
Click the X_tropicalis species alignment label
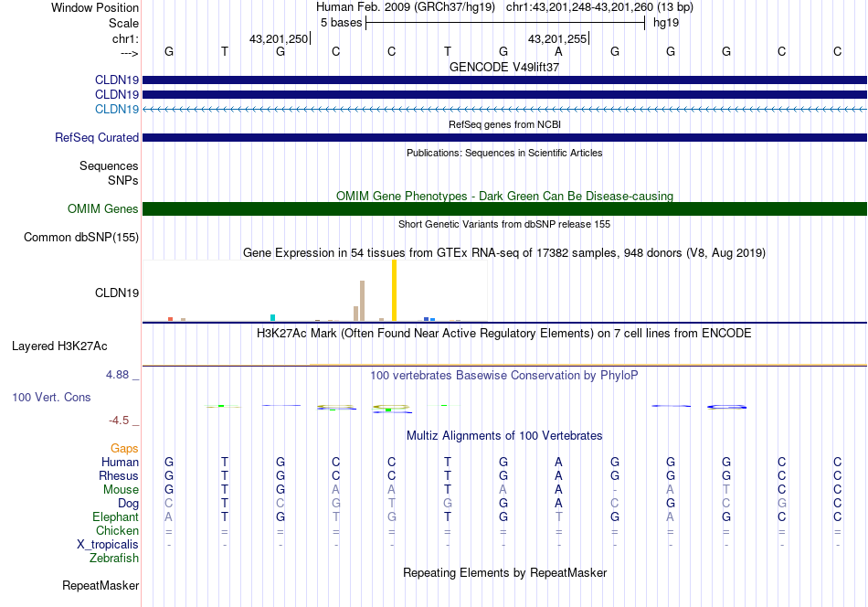[108, 545]
